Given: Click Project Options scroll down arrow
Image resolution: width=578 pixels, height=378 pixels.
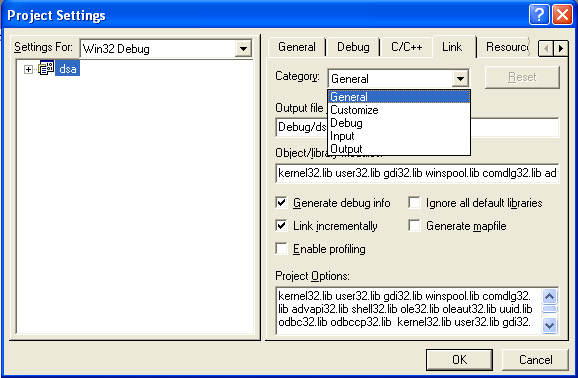Looking at the screenshot, I should 549,325.
